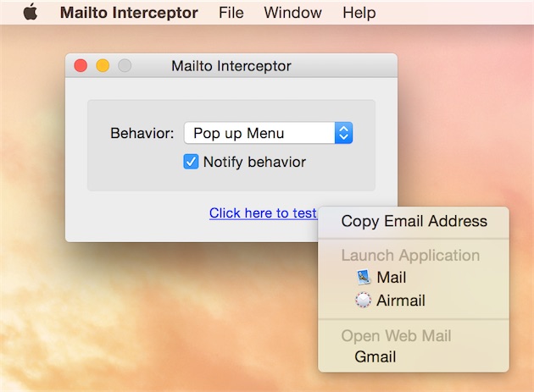
Task: Click the Airmail app icon in popup
Action: pos(364,300)
